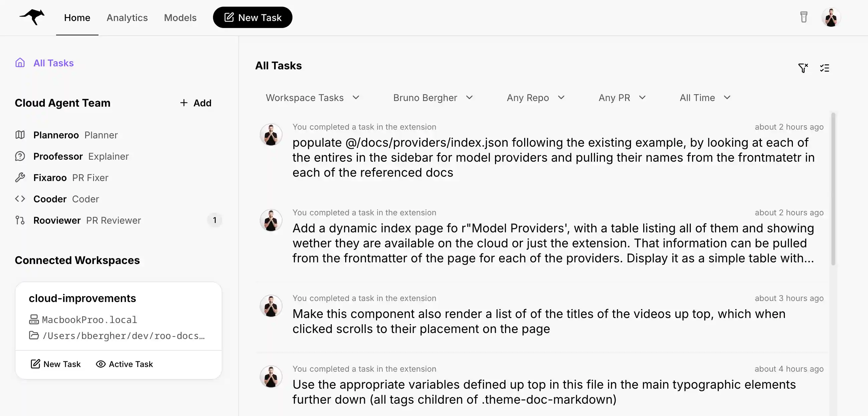Viewport: 868px width, 416px height.
Task: Open the All Time date filter
Action: [704, 98]
